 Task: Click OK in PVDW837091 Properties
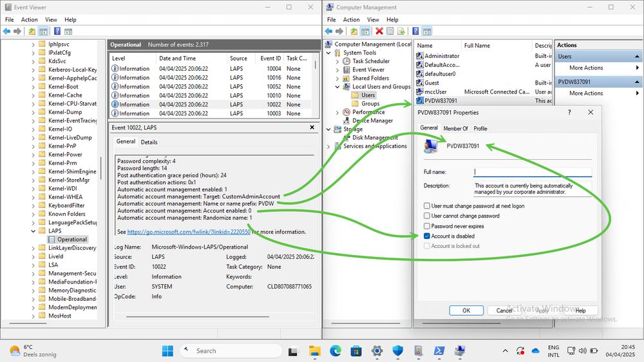[x=466, y=310]
